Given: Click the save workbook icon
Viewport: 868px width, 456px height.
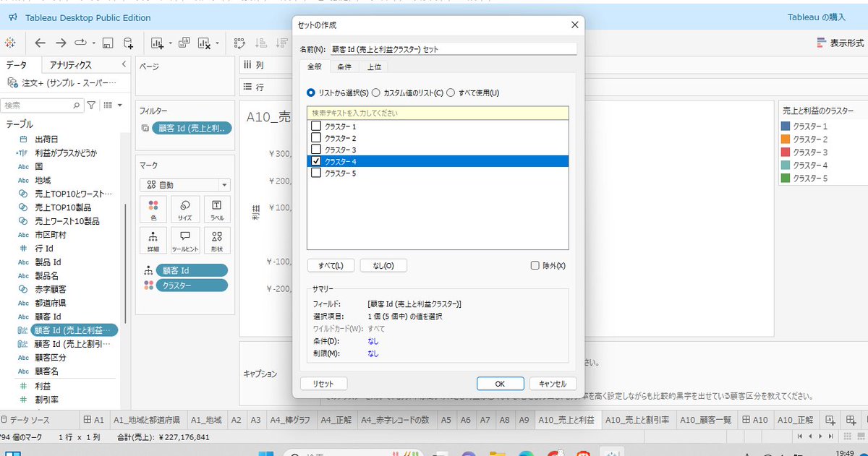Looking at the screenshot, I should click(108, 43).
